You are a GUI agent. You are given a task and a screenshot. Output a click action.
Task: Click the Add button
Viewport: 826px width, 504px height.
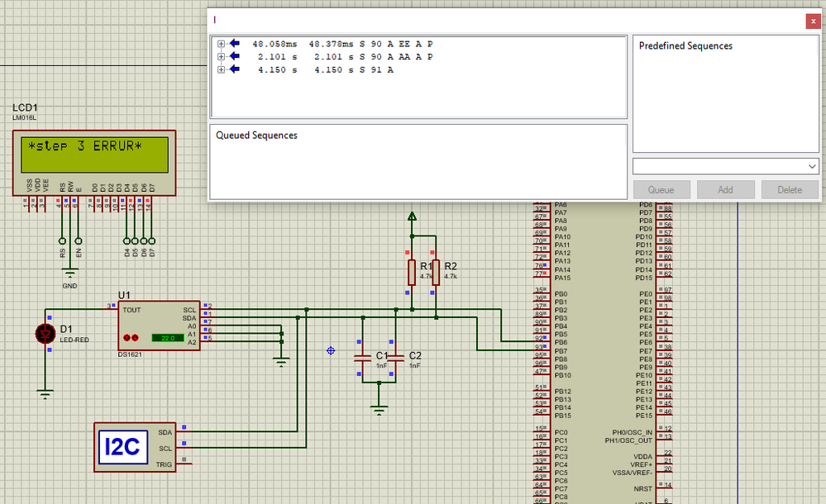pos(725,189)
